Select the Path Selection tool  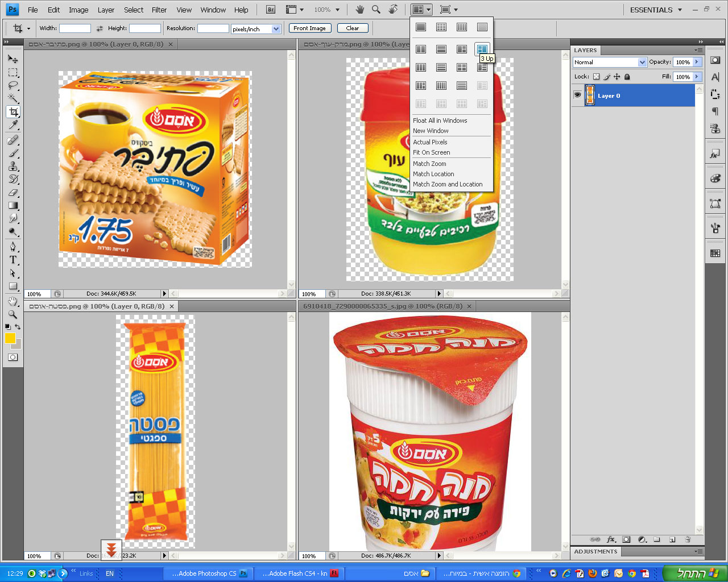(x=13, y=273)
